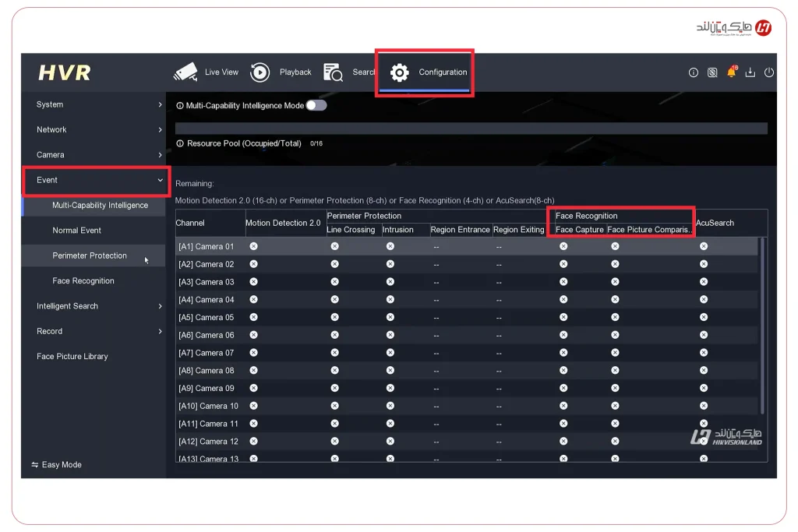798x532 pixels.
Task: Click the power icon to log out
Action: [768, 72]
